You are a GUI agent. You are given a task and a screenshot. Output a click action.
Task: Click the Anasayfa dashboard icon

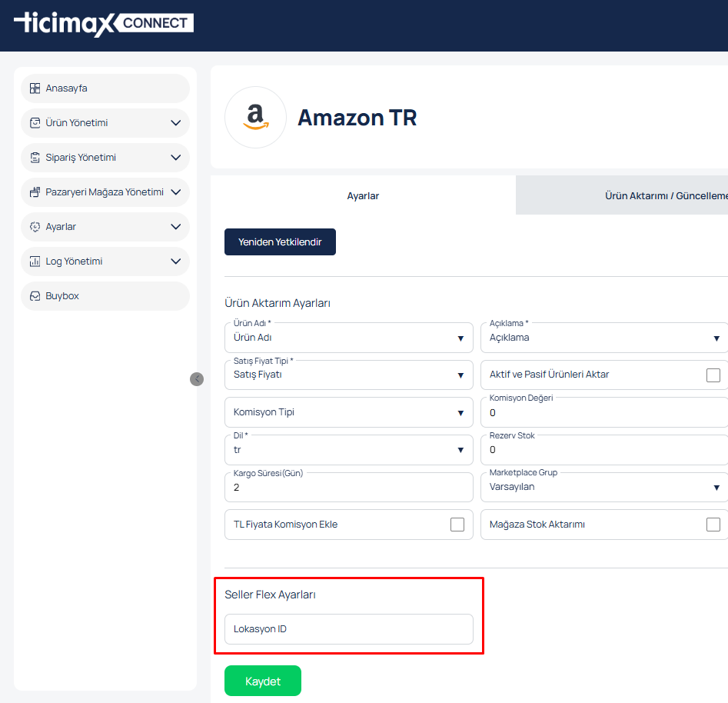[x=35, y=88]
